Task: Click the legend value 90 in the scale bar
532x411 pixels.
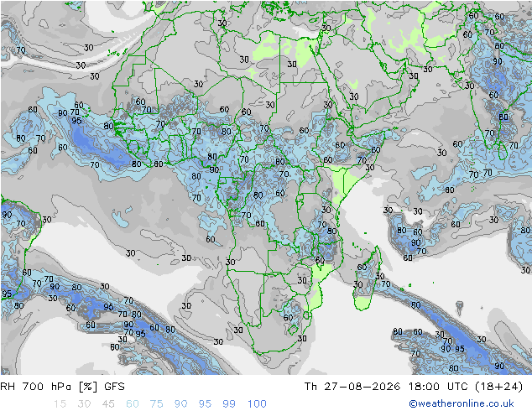Action: tap(180, 404)
